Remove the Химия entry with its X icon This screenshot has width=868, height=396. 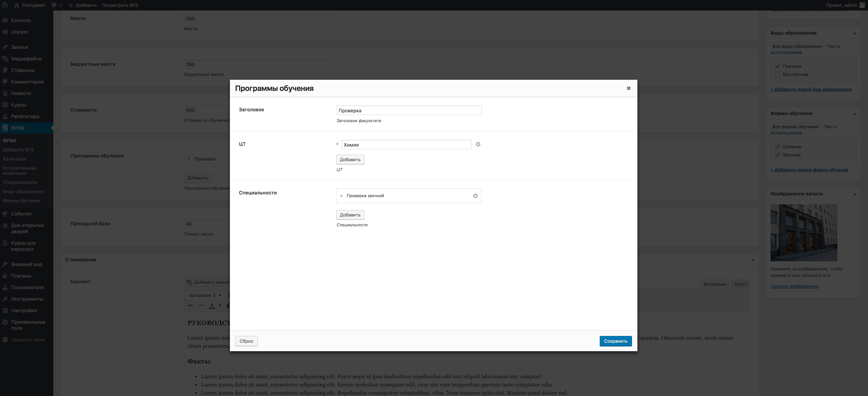coord(478,144)
